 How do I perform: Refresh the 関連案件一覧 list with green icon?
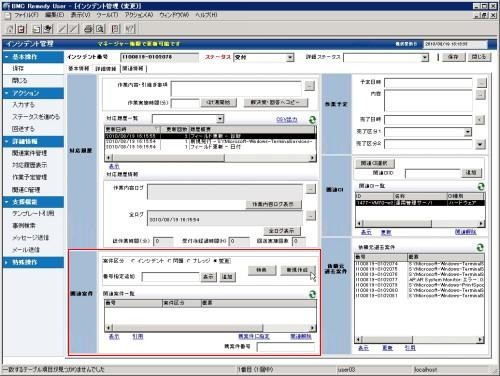pos(312,294)
